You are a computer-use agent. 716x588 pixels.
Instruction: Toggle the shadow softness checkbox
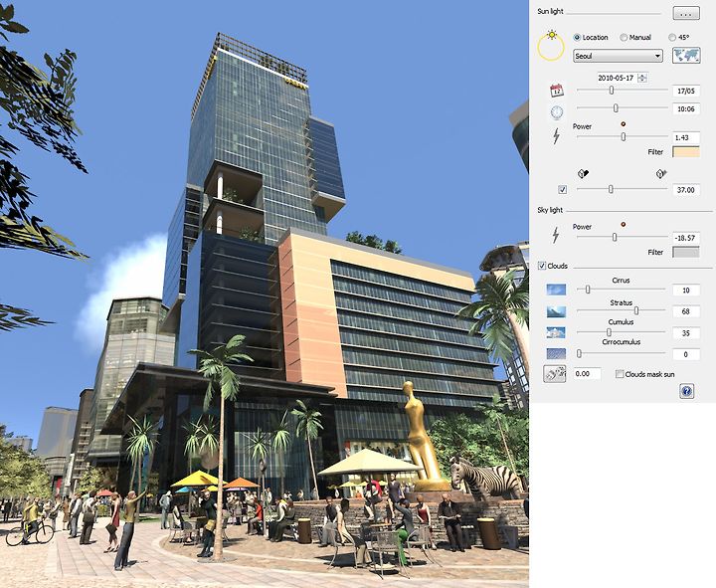[563, 190]
